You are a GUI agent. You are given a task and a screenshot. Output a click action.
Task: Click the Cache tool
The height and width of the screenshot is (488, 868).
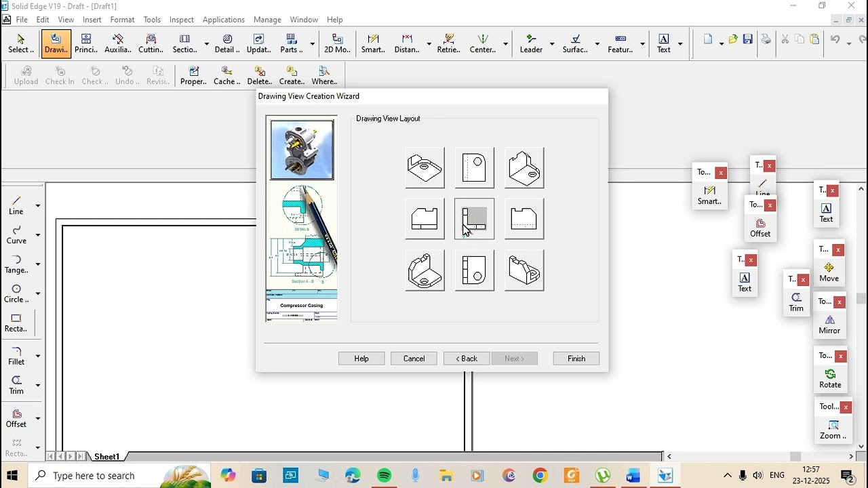226,75
